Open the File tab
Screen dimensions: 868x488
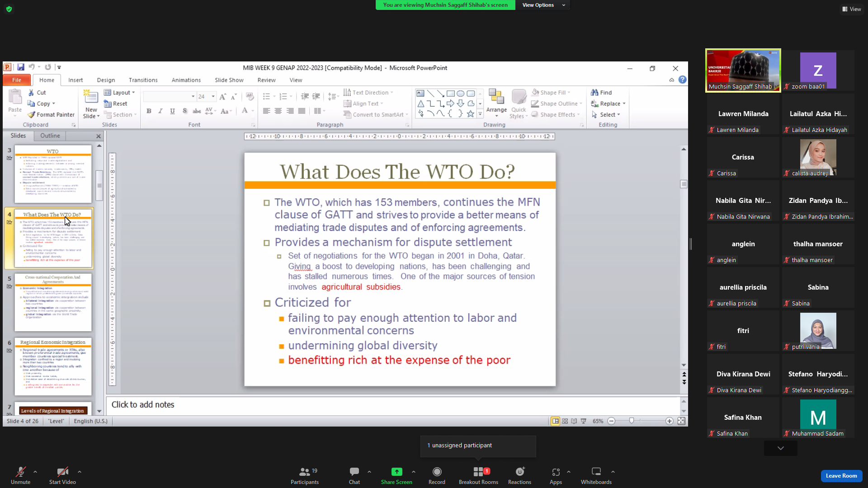pos(17,80)
